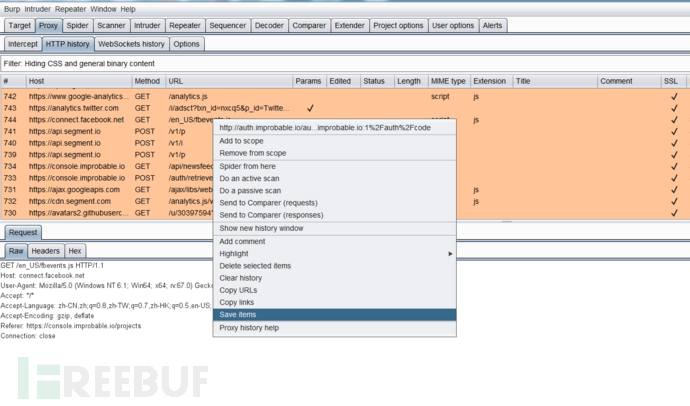Open the Repeater menu in menu bar
Viewport: 690px width, 406px height.
pos(70,9)
